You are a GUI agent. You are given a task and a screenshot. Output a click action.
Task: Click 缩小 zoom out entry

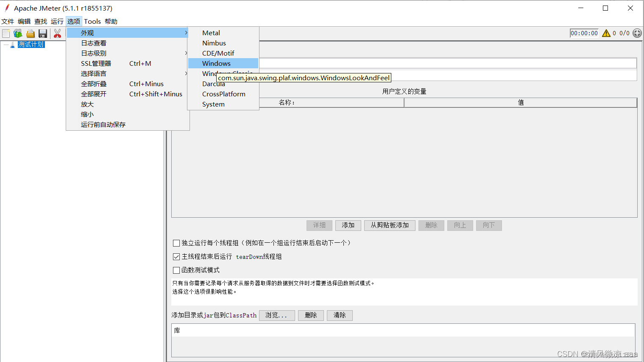[x=128, y=114]
